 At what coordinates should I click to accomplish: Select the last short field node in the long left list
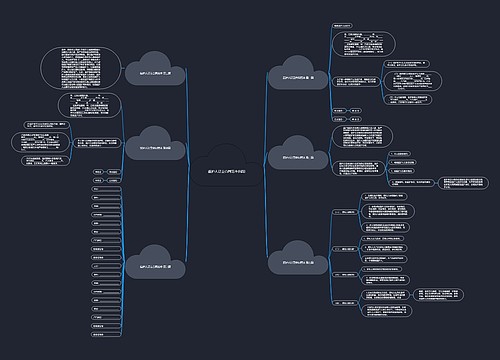(x=106, y=334)
